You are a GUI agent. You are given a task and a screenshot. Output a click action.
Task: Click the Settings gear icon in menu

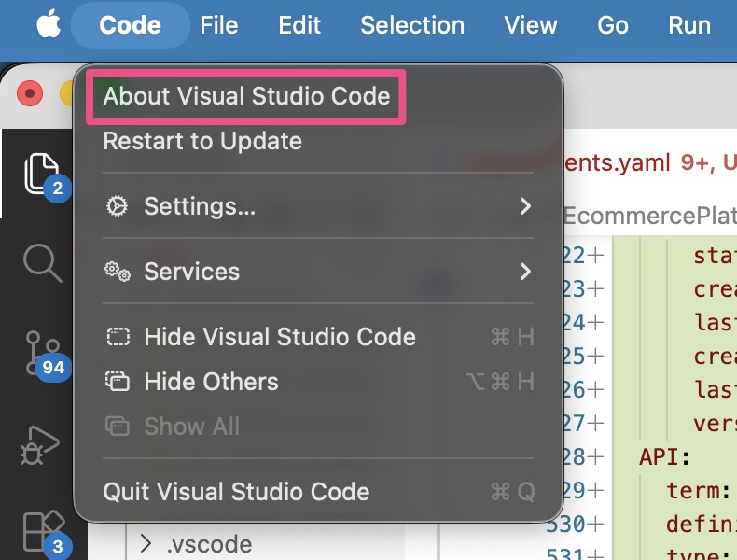click(117, 206)
